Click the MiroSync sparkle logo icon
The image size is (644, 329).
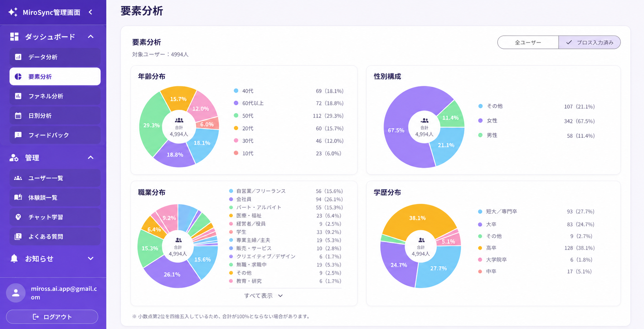pos(13,12)
